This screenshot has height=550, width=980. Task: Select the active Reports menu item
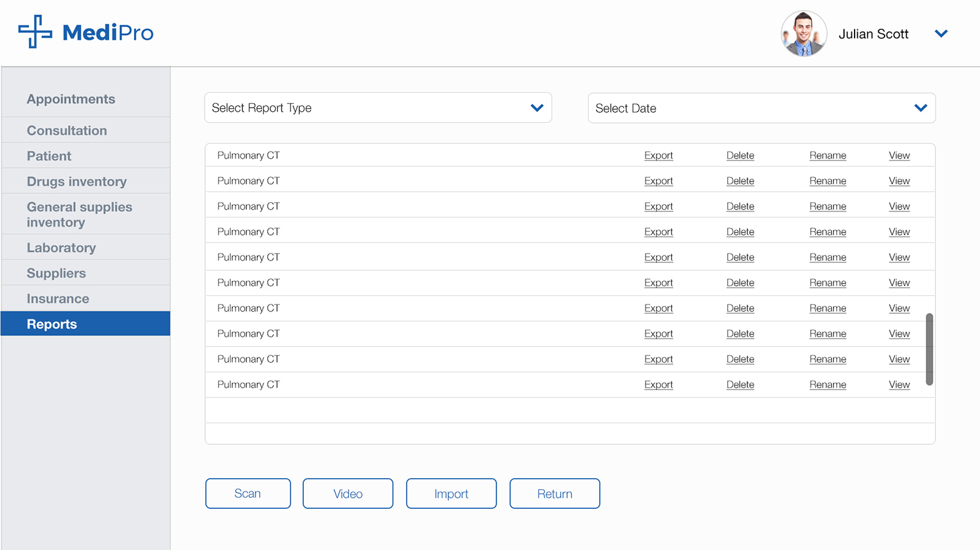coord(52,324)
